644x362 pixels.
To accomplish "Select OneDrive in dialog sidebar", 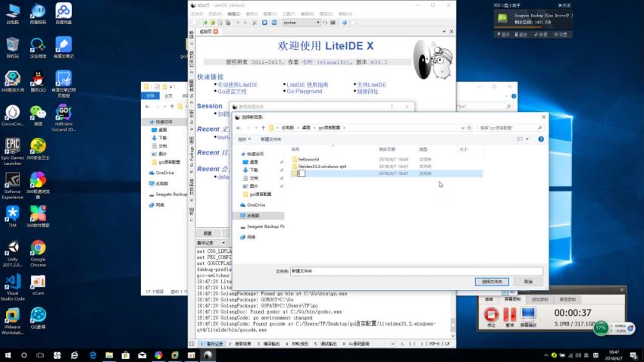I will [x=253, y=204].
